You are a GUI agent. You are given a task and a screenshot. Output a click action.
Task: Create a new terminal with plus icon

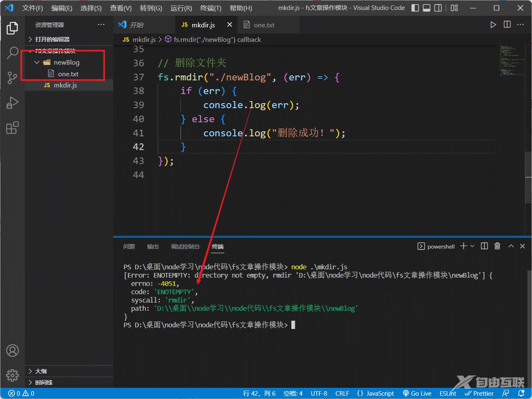(x=464, y=246)
